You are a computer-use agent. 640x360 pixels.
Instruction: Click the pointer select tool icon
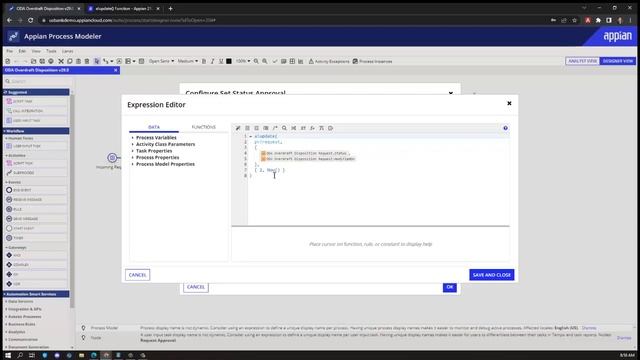click(x=97, y=61)
